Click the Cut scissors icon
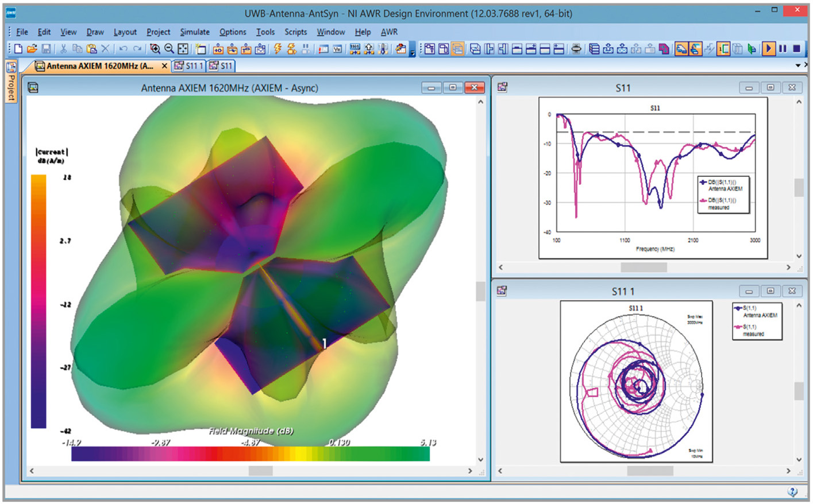Viewport: 813px width, 504px height. pos(63,49)
